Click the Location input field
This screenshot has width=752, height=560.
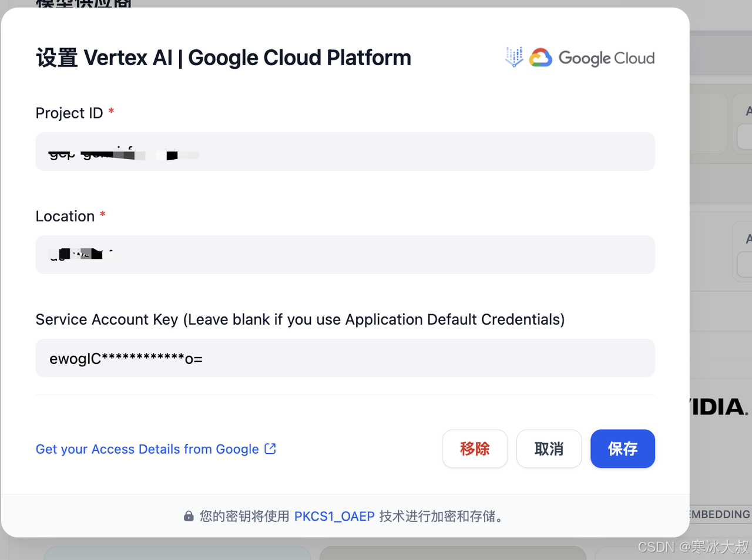[345, 255]
